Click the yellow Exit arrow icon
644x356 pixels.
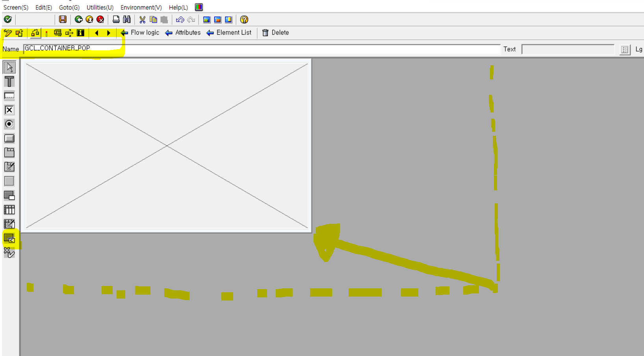tap(89, 19)
